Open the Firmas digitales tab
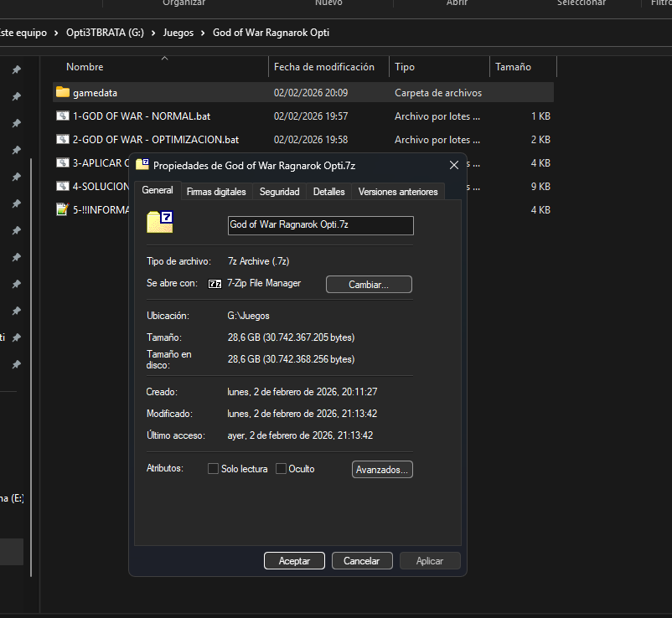This screenshot has height=618, width=672. pyautogui.click(x=216, y=192)
